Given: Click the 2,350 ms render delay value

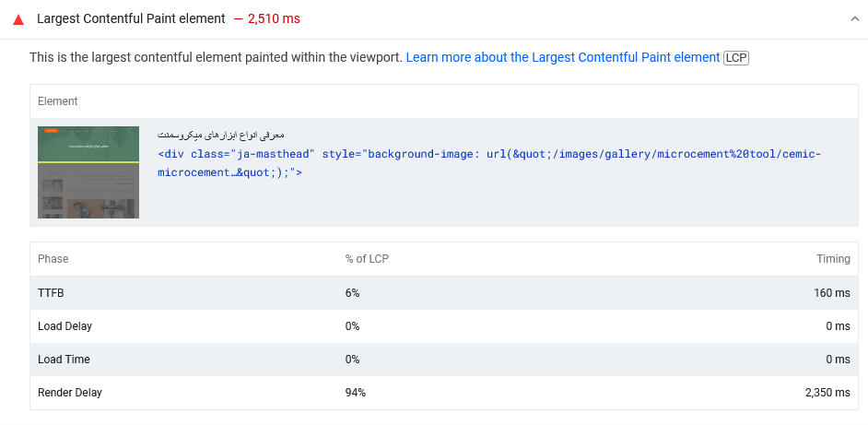Looking at the screenshot, I should point(827,393).
